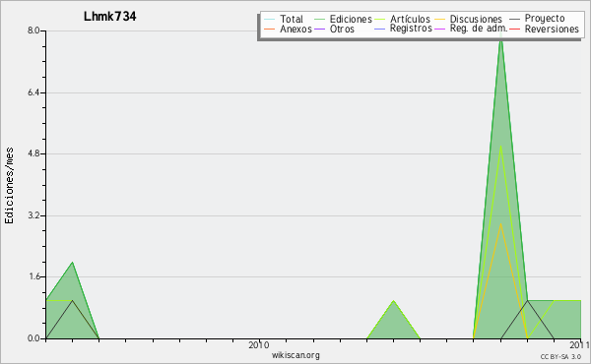
Task: Click the chart title Lhmk734
Action: tap(110, 17)
